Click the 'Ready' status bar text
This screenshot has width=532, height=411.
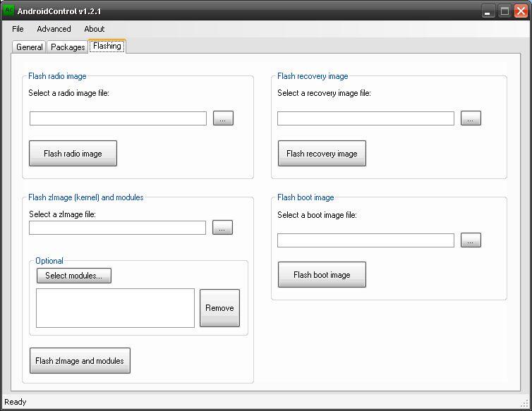coord(16,402)
